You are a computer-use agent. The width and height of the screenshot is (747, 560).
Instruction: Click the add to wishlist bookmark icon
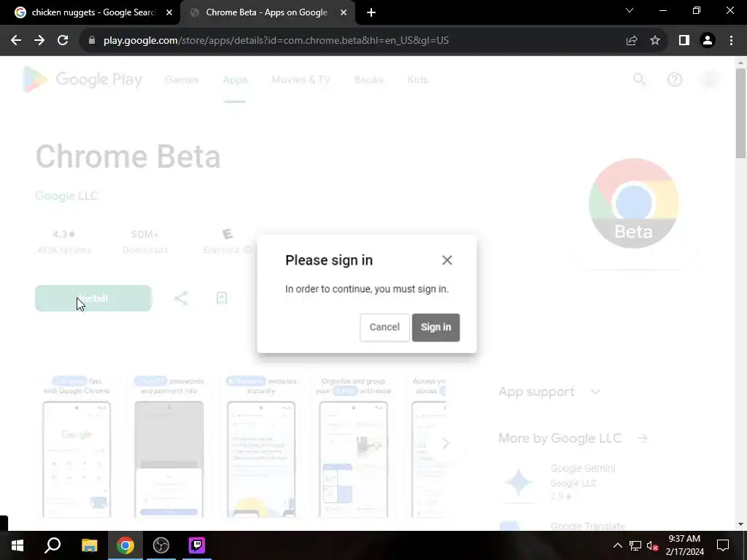point(222,298)
